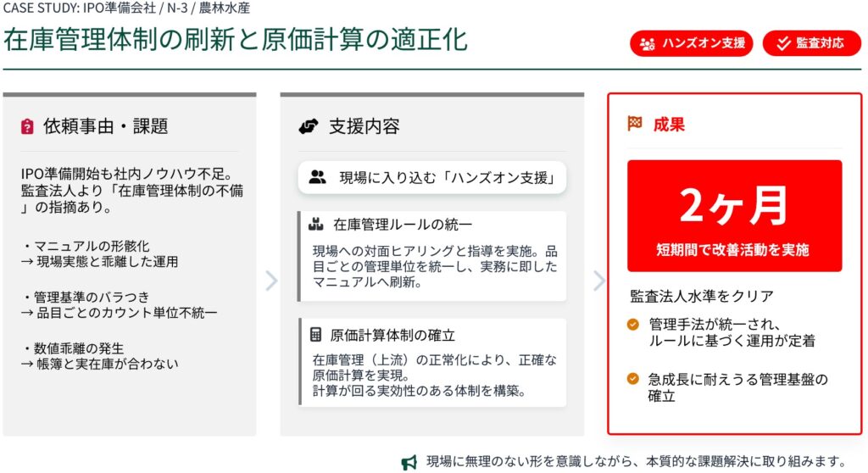Viewport: 868px width, 473px height.
Task: Click the checkered flag icon beside 成果
Action: tap(635, 124)
